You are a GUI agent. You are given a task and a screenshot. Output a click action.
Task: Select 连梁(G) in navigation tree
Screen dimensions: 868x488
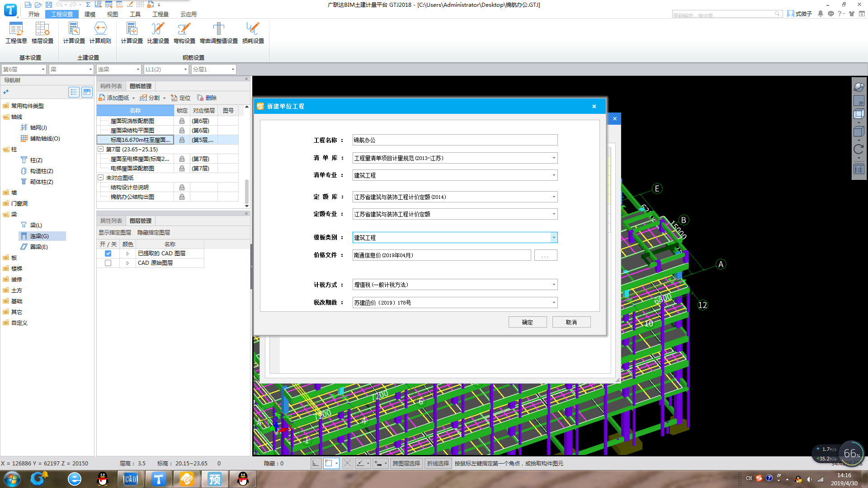coord(42,236)
